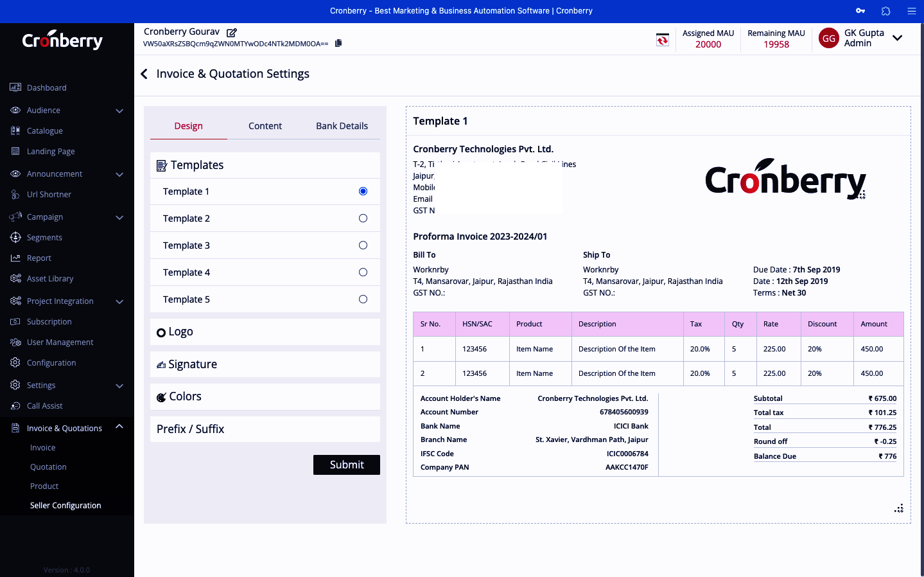Choose Template 5 for the invoice design
Screen dimensions: 924x577
[363, 299]
